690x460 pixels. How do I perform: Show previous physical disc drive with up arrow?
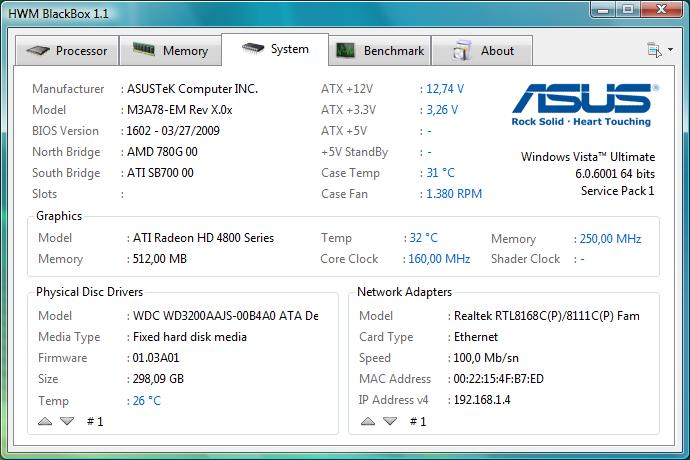[x=45, y=421]
